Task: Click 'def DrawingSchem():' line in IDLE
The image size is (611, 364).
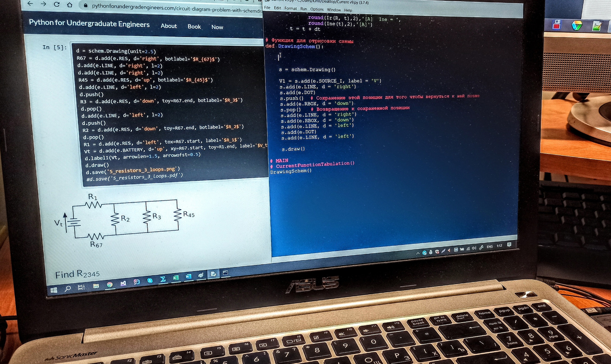Action: click(x=294, y=46)
